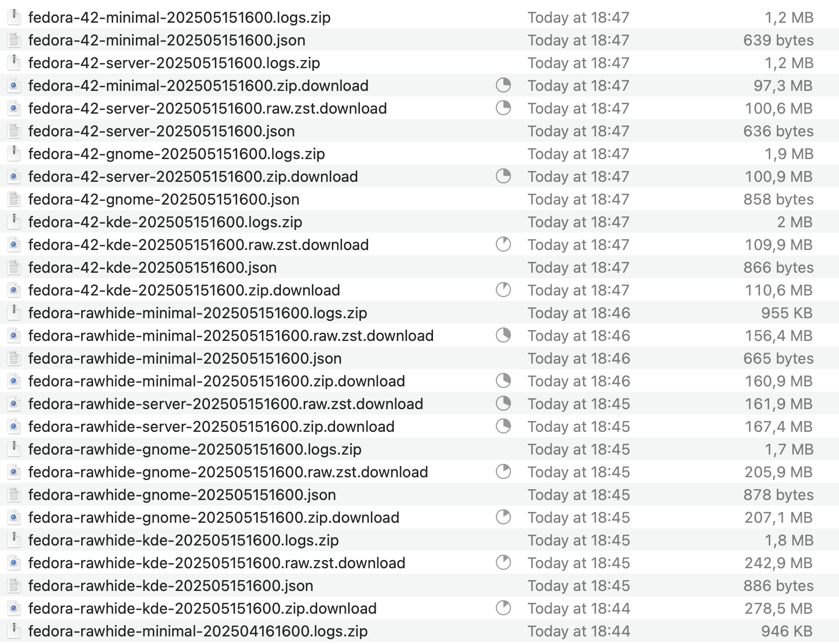This screenshot has height=644, width=839.
Task: Click file icon of fedora-42-minimal-202505151600.json
Action: tap(14, 40)
